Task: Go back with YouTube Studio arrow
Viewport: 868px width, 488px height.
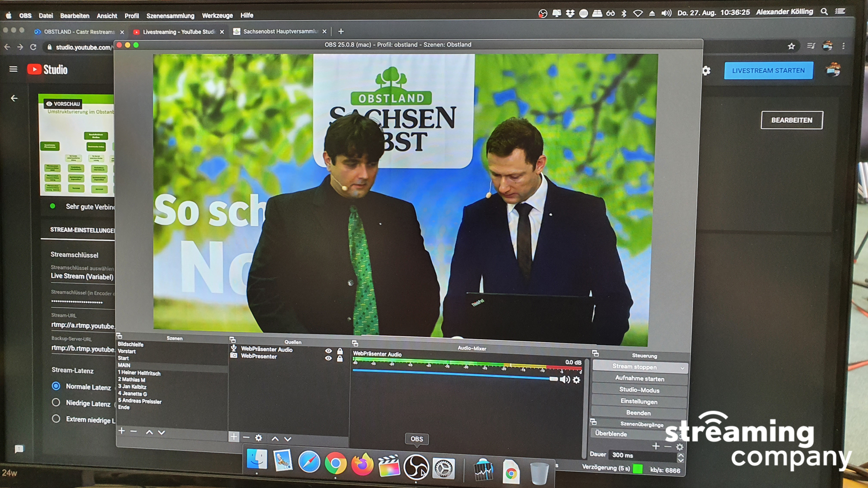Action: pyautogui.click(x=14, y=98)
